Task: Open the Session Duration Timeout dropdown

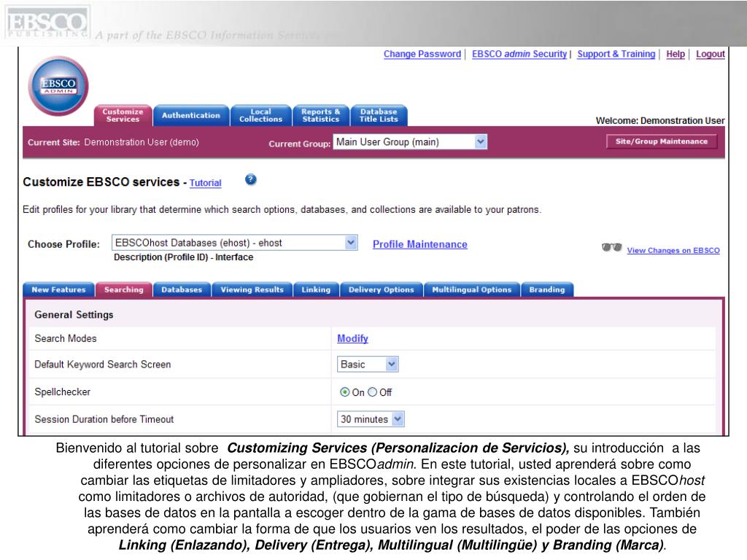Action: [371, 419]
